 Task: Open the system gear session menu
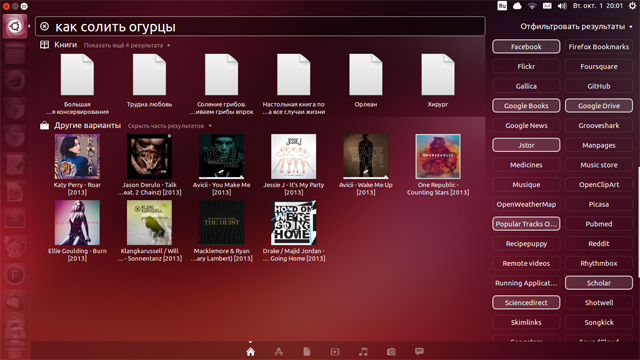pos(632,6)
